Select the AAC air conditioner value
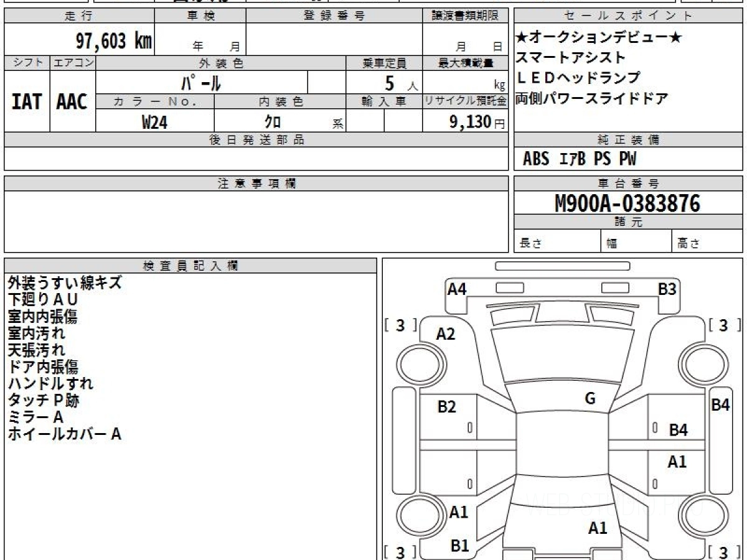 (72, 102)
